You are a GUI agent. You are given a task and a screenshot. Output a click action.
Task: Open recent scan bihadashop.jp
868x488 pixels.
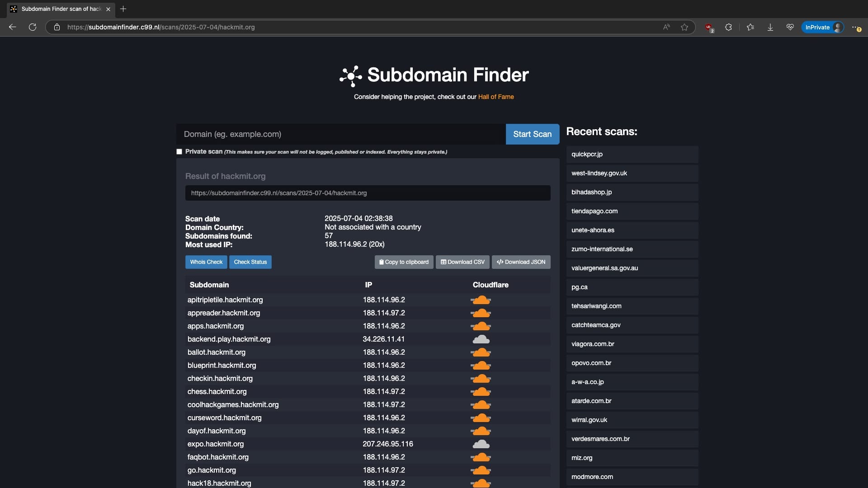click(632, 192)
